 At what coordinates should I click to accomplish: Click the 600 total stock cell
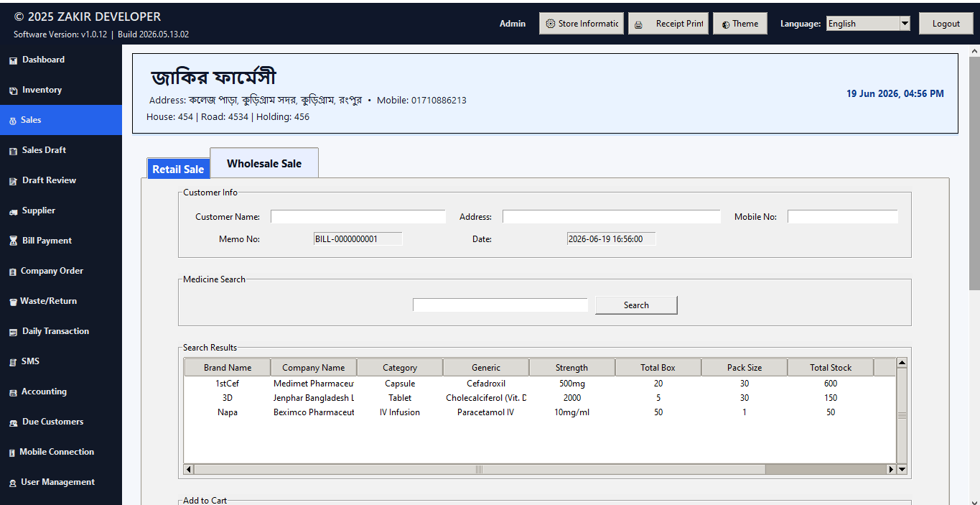[831, 384]
